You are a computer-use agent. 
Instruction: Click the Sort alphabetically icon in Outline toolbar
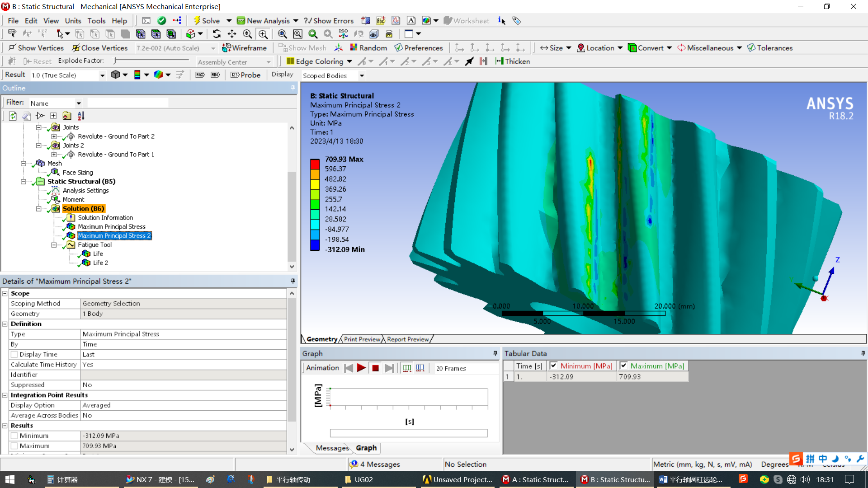coord(81,116)
